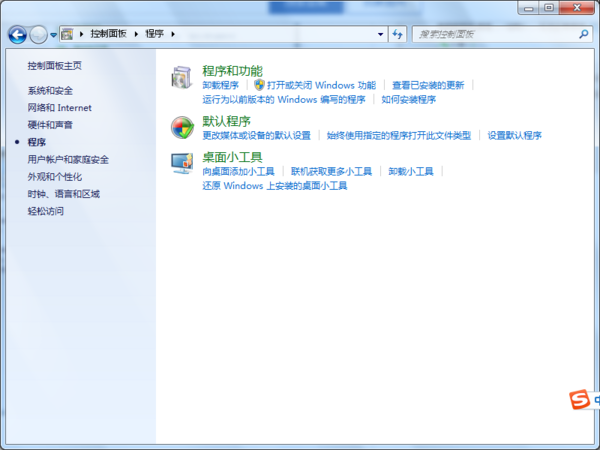Click the 设置默认程序 link
The width and height of the screenshot is (600, 450).
(514, 135)
